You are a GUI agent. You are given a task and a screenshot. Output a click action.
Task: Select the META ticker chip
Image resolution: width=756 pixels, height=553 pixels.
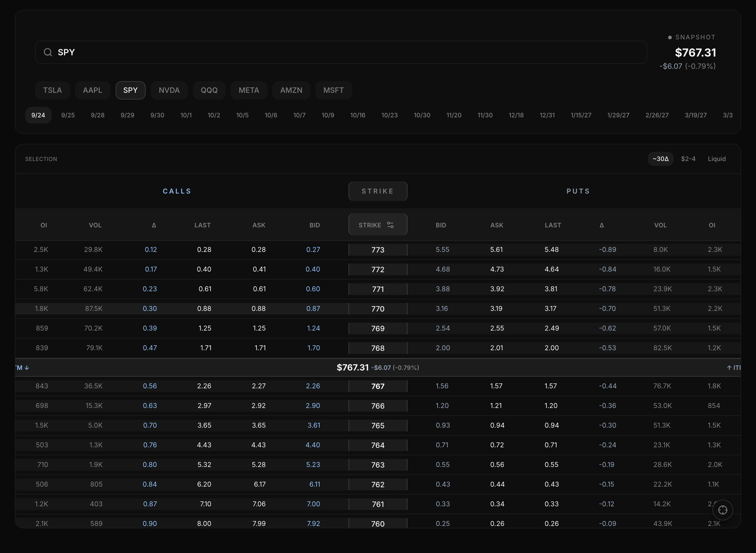tap(249, 90)
